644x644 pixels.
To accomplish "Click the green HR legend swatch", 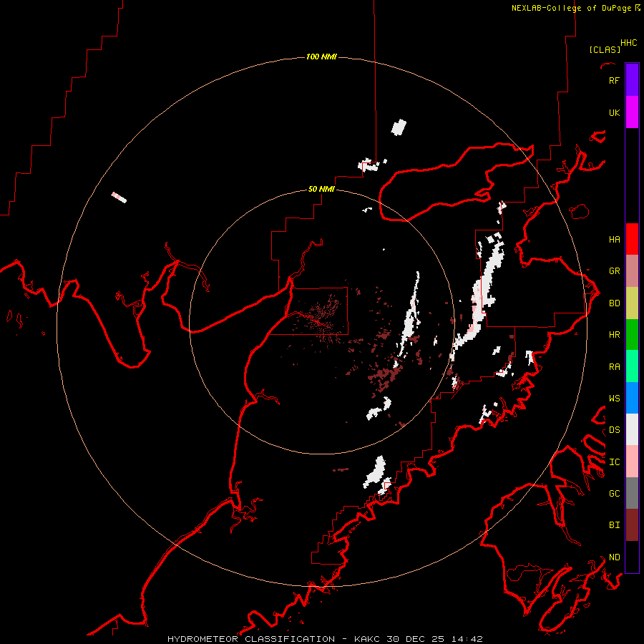I will (x=632, y=335).
